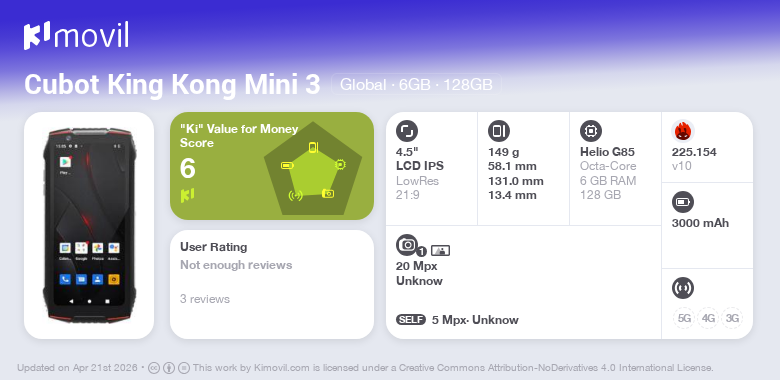This screenshot has width=780, height=380.
Task: Click the AnTuTu benchmark icon
Action: 683,131
